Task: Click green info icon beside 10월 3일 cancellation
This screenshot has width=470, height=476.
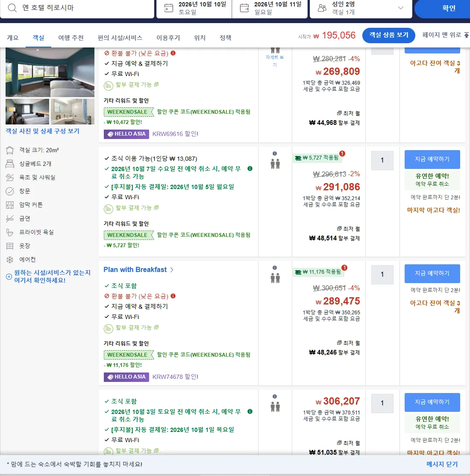Action: coord(250,411)
